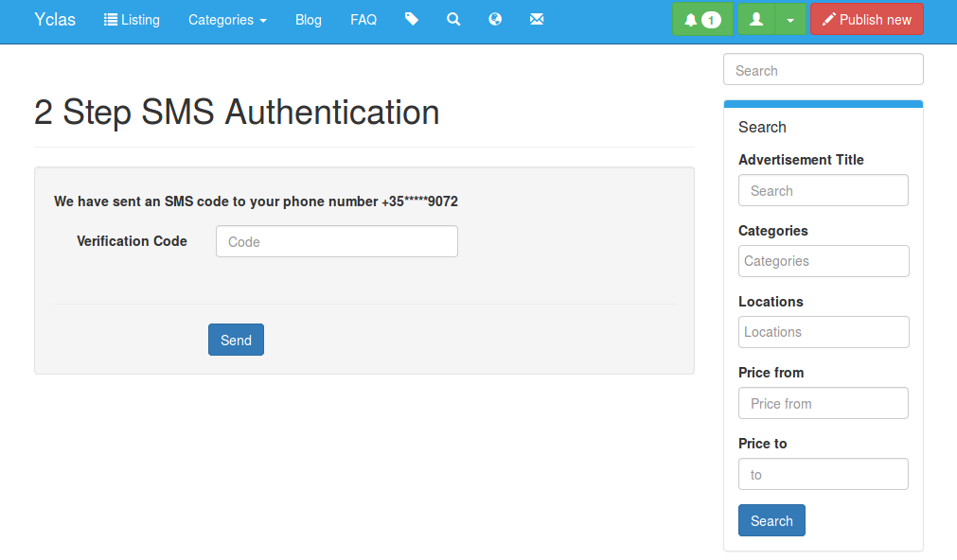Open the FAQ menu item
The image size is (957, 560).
click(x=363, y=20)
